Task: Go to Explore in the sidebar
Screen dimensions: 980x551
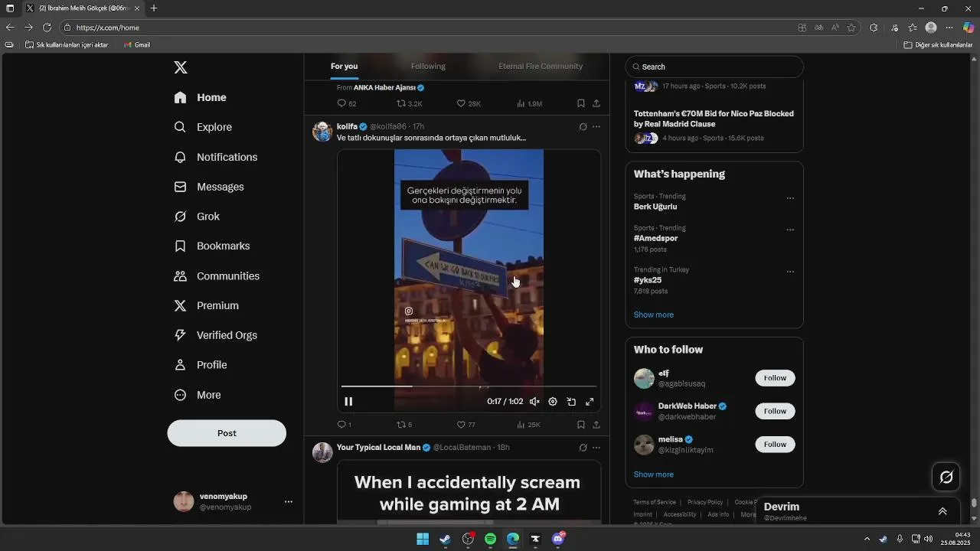Action: click(x=203, y=127)
